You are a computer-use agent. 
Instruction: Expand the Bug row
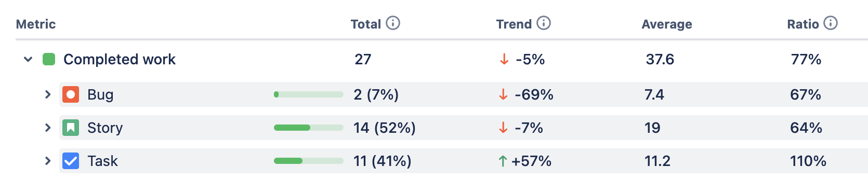tap(48, 94)
